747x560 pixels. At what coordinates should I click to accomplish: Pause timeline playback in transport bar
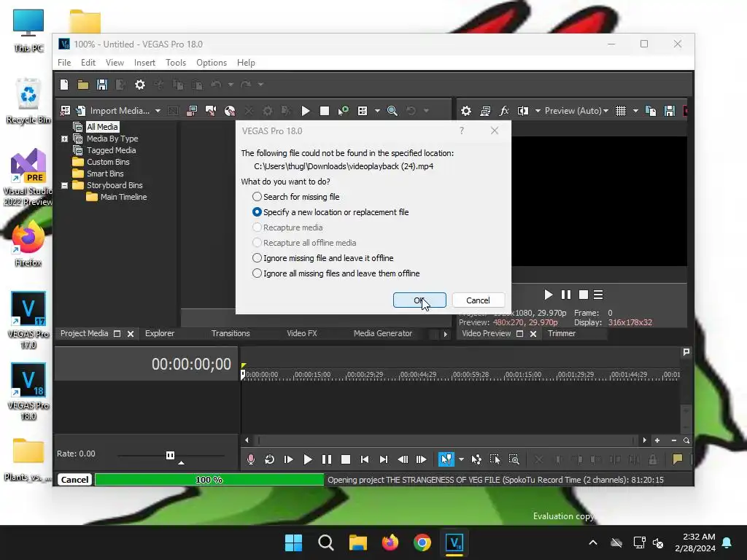coord(327,459)
